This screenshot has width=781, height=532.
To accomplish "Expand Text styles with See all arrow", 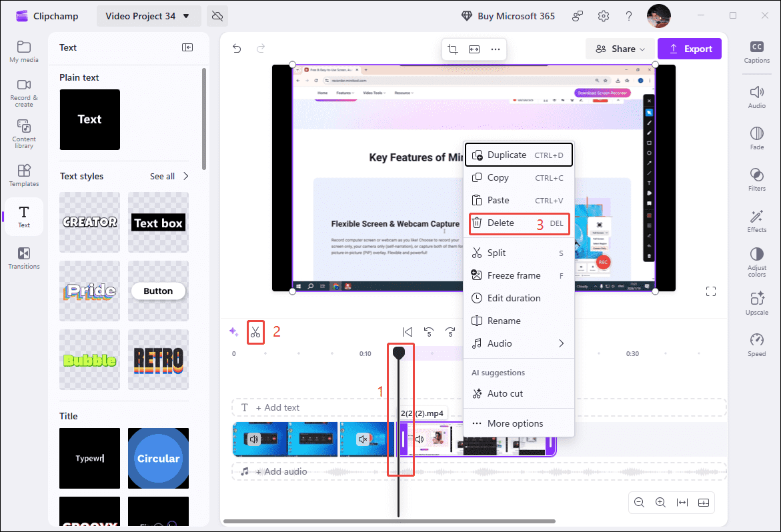I will (x=186, y=176).
